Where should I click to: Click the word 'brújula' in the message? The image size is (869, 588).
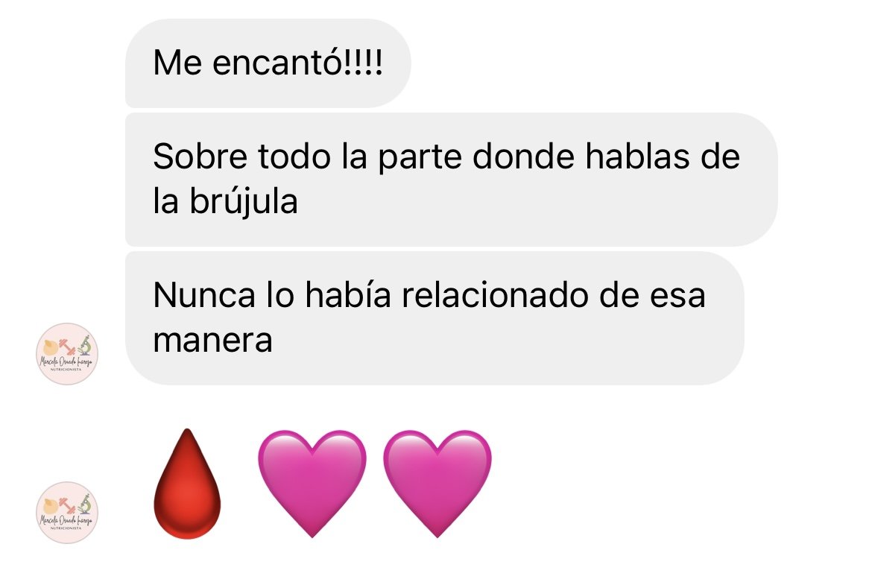coord(244,202)
